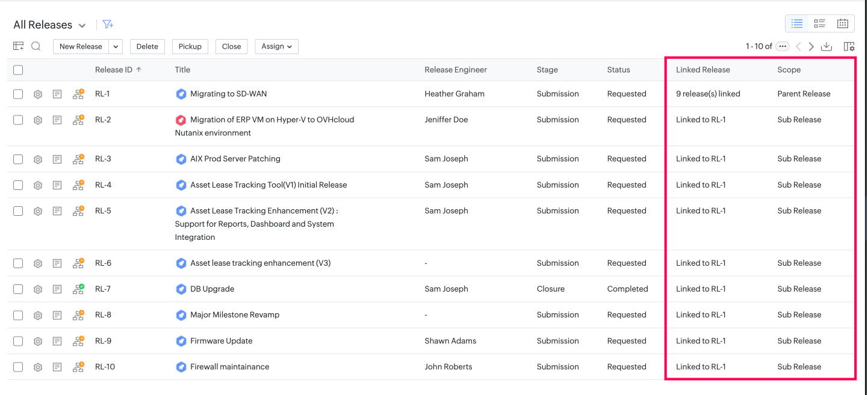Open the DB Upgrade release link
Viewport: 868px width, 395px height.
click(x=211, y=289)
